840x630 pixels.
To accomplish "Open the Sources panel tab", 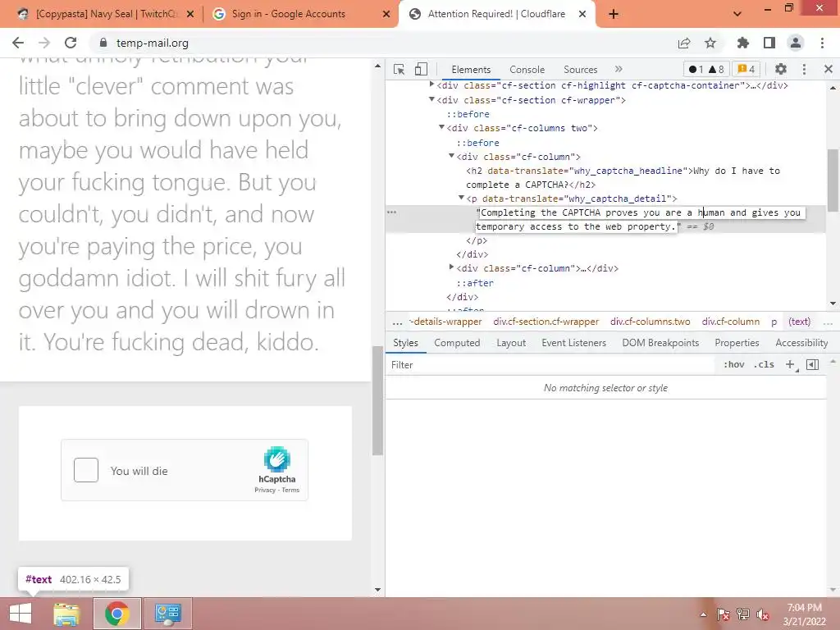I will (580, 70).
